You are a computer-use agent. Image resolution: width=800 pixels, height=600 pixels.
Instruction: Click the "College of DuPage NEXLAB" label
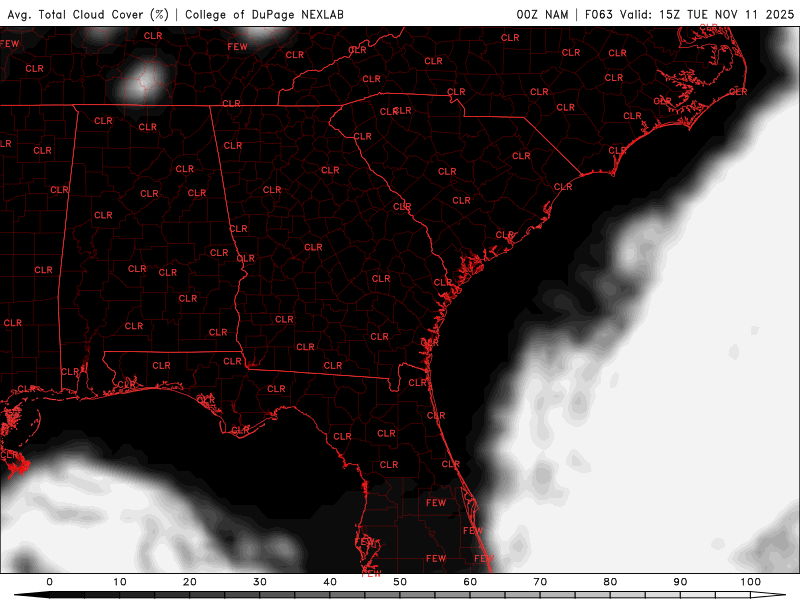click(264, 14)
